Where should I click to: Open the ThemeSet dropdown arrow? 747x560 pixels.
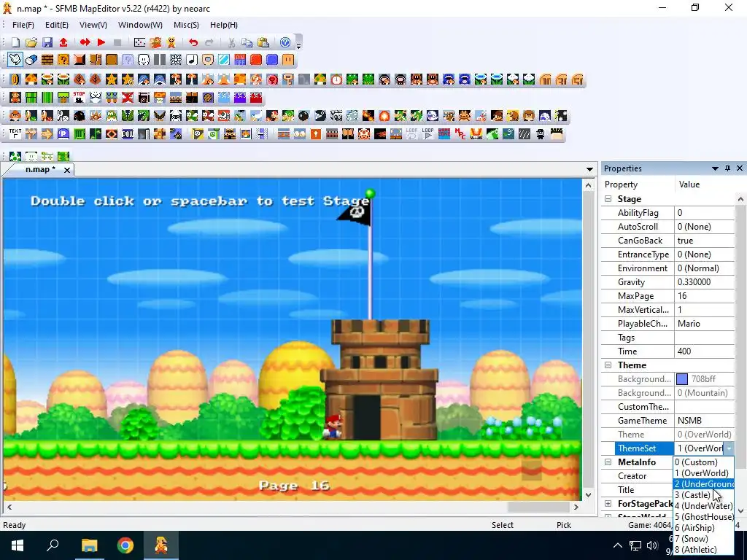coord(729,448)
